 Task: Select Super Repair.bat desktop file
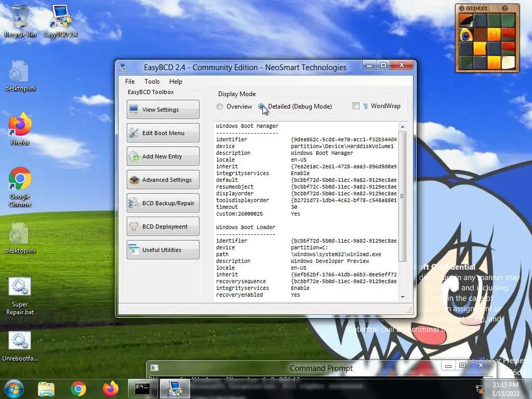(20, 296)
